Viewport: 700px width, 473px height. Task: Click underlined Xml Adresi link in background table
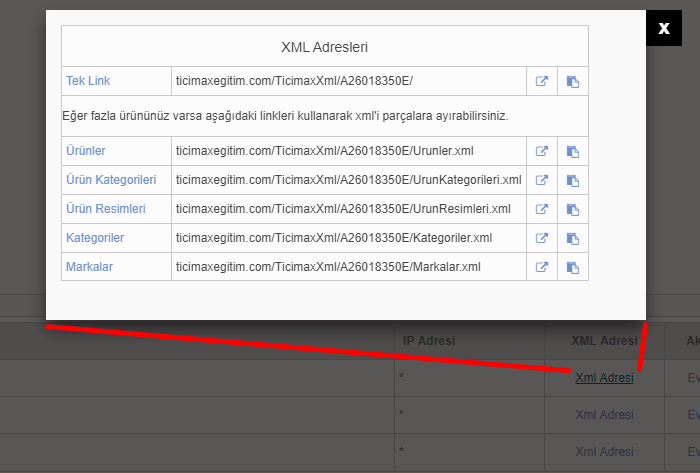click(x=604, y=378)
